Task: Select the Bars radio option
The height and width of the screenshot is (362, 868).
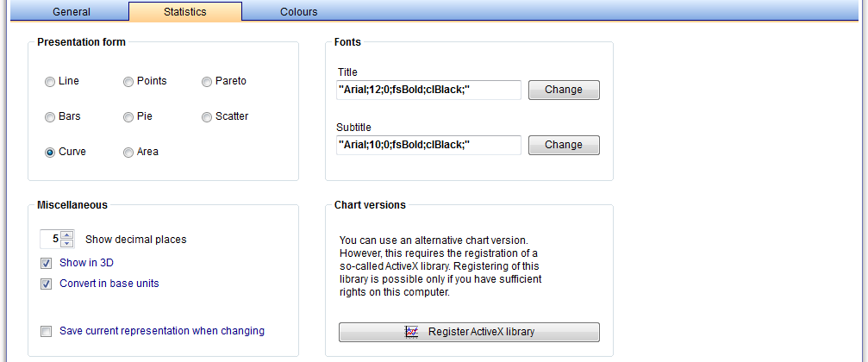Action: (50, 117)
